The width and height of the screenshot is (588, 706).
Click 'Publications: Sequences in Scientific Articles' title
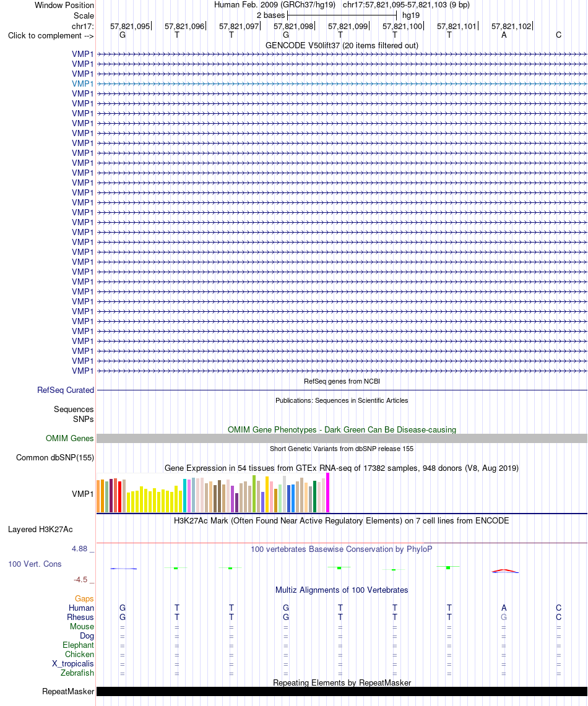(342, 400)
